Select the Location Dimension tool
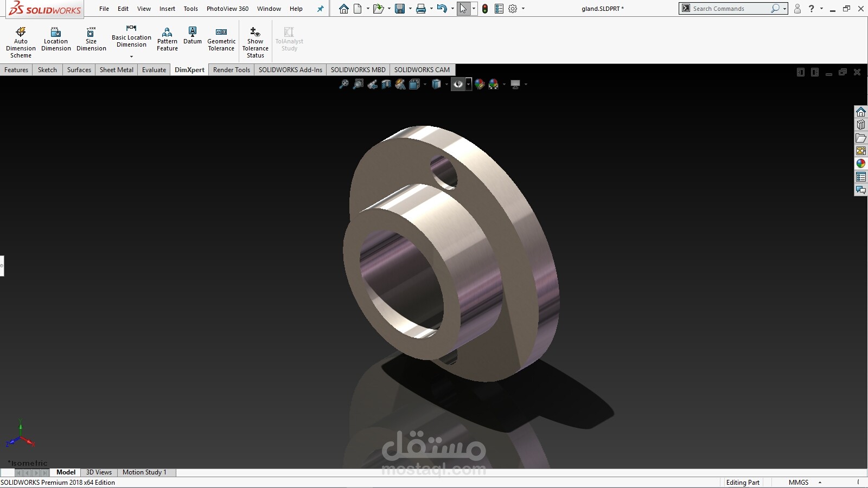Image resolution: width=868 pixels, height=488 pixels. point(56,39)
